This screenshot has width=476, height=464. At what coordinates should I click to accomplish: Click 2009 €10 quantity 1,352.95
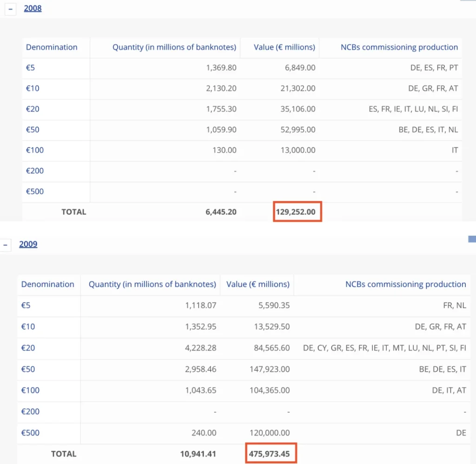(x=201, y=326)
